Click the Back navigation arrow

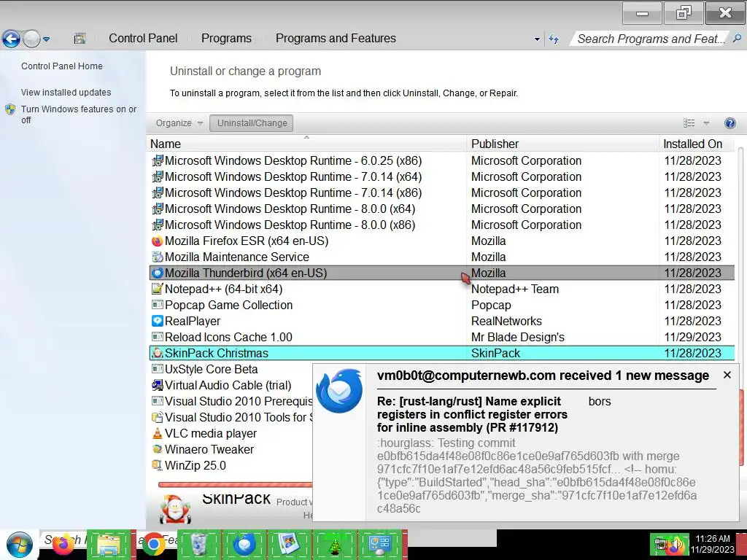pos(12,39)
